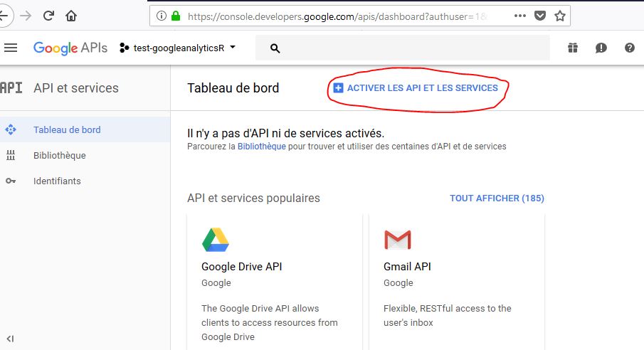Click the green padlock security icon
Viewport: 644px width, 350px height.
click(176, 16)
